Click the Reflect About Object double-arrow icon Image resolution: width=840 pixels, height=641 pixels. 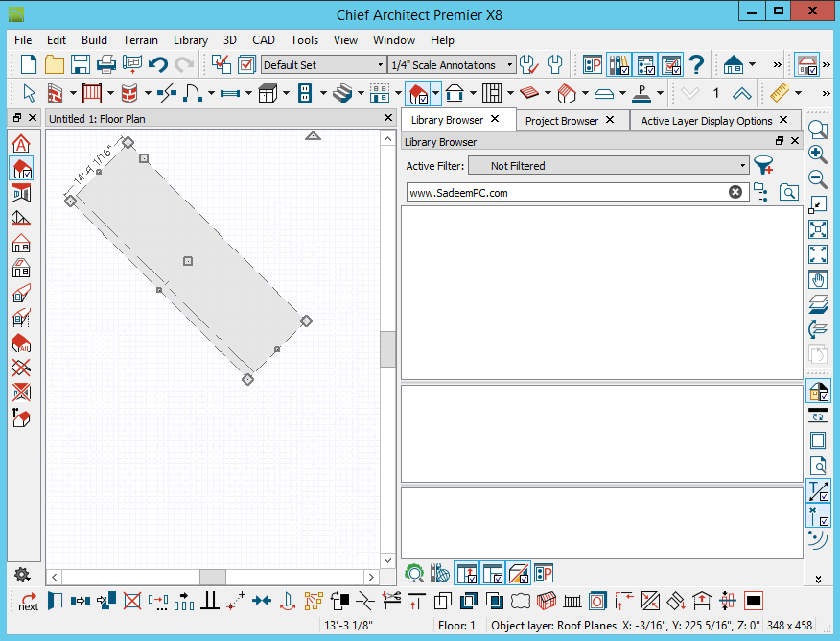pos(262,601)
